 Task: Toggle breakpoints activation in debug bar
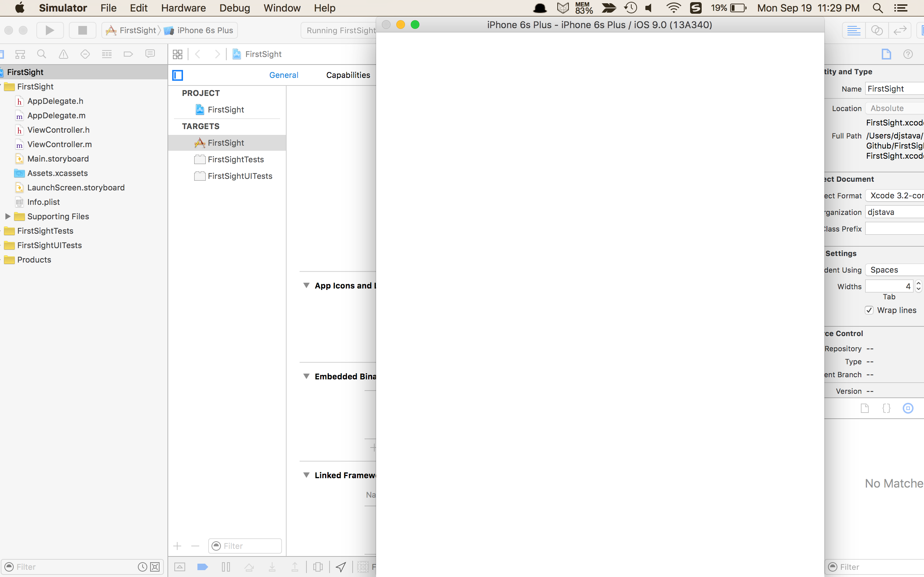202,567
